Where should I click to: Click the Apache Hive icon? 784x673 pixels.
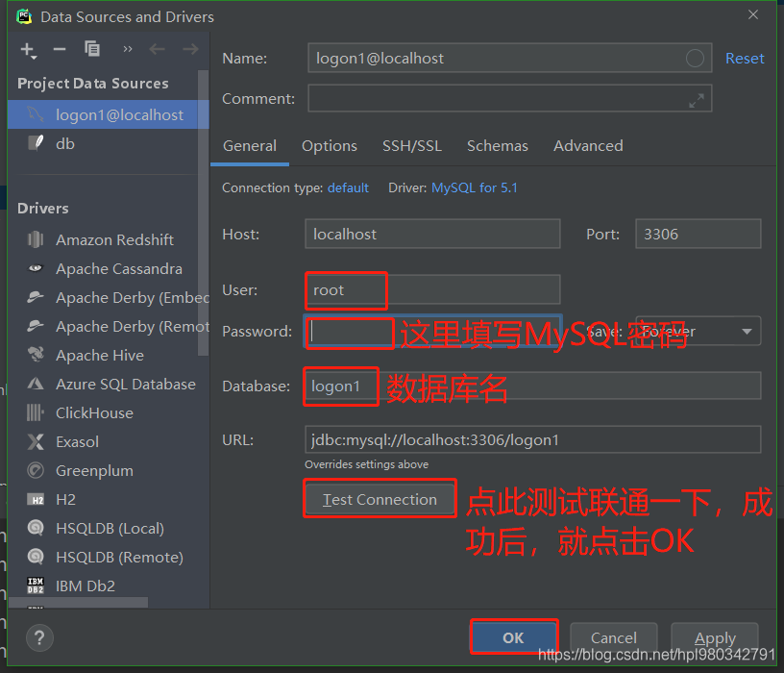tap(35, 355)
